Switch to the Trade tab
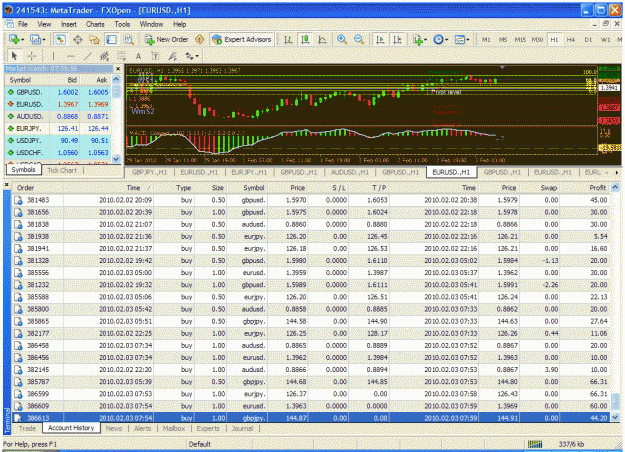625x452 pixels. click(27, 428)
